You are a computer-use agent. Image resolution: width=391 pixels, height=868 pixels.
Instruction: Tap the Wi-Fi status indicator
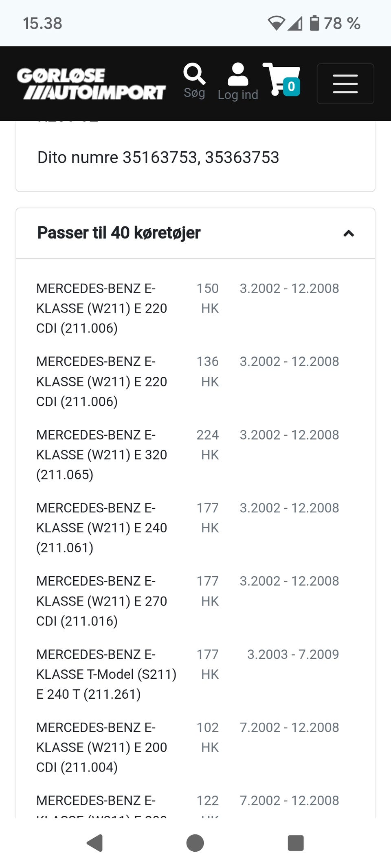(x=277, y=23)
